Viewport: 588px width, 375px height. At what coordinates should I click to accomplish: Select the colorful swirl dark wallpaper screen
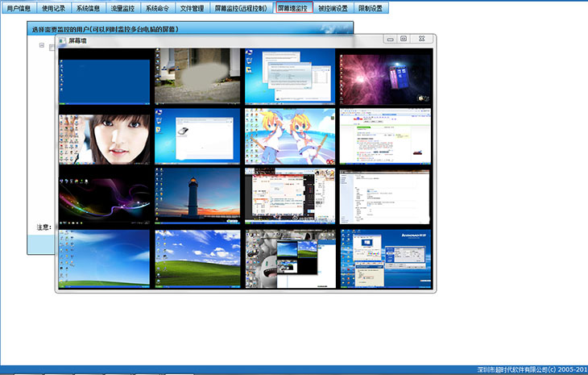(104, 196)
